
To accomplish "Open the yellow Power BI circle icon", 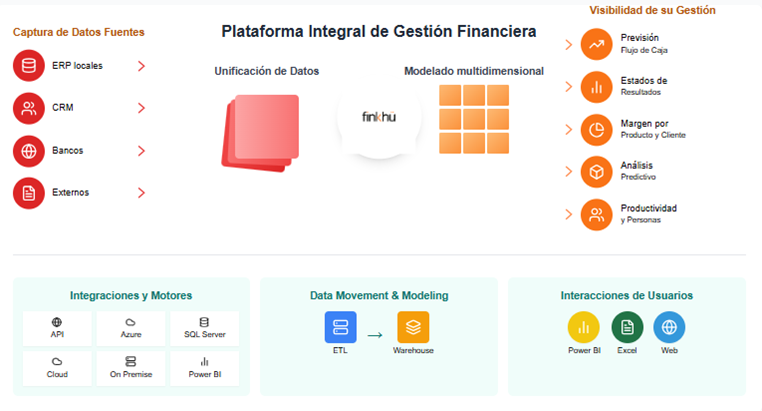I will click(x=584, y=327).
